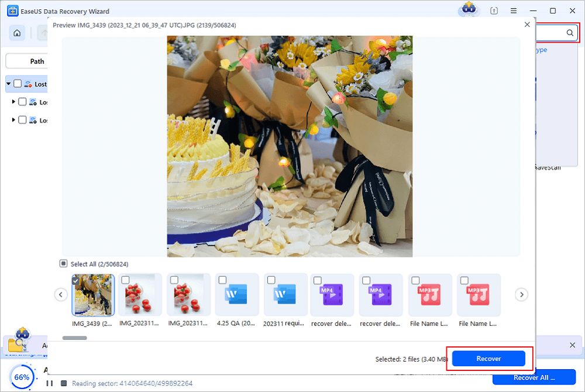Select the IMG_3439 cake thumbnail
Image resolution: width=585 pixels, height=392 pixels.
93,295
